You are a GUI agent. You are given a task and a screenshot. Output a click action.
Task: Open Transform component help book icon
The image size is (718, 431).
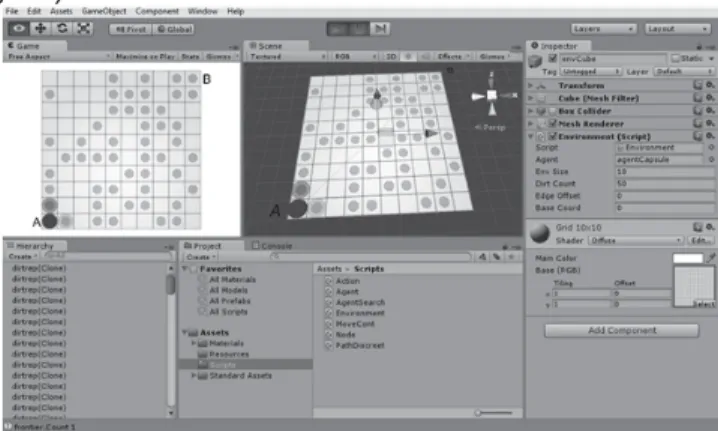pyautogui.click(x=697, y=85)
